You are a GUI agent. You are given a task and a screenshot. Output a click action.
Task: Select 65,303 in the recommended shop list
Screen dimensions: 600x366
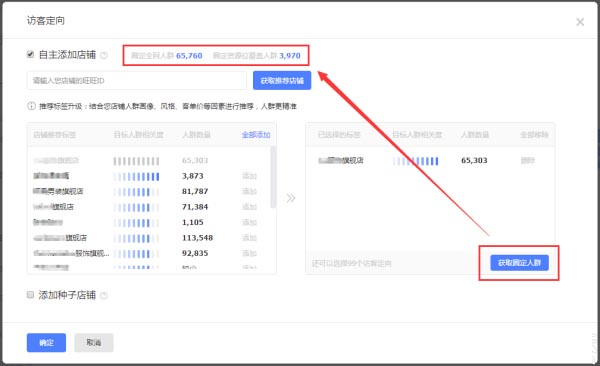pyautogui.click(x=195, y=160)
